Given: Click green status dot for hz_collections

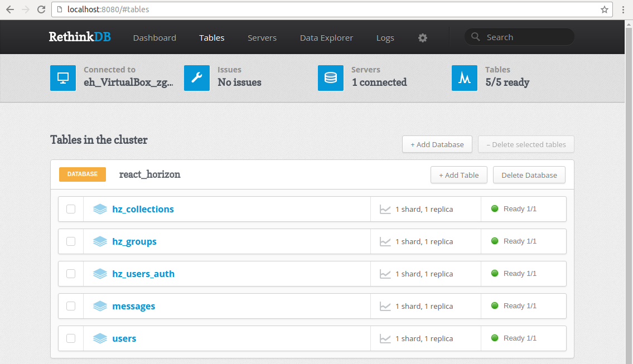Looking at the screenshot, I should pos(495,208).
